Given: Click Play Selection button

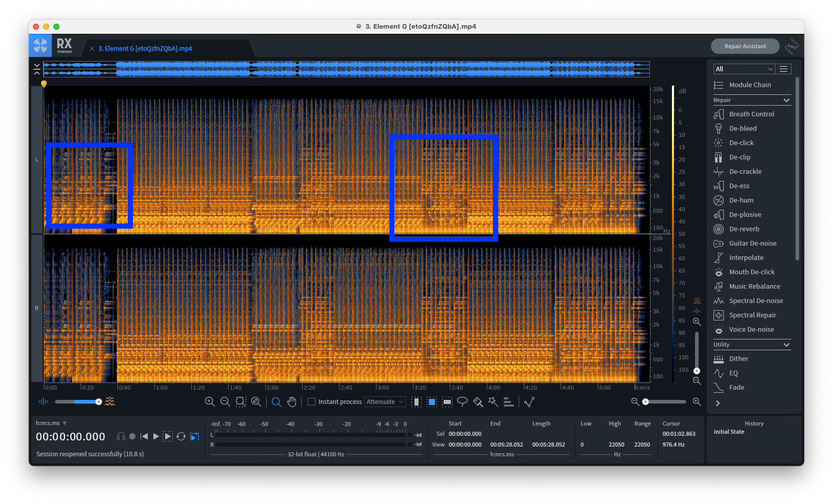Looking at the screenshot, I should [168, 436].
